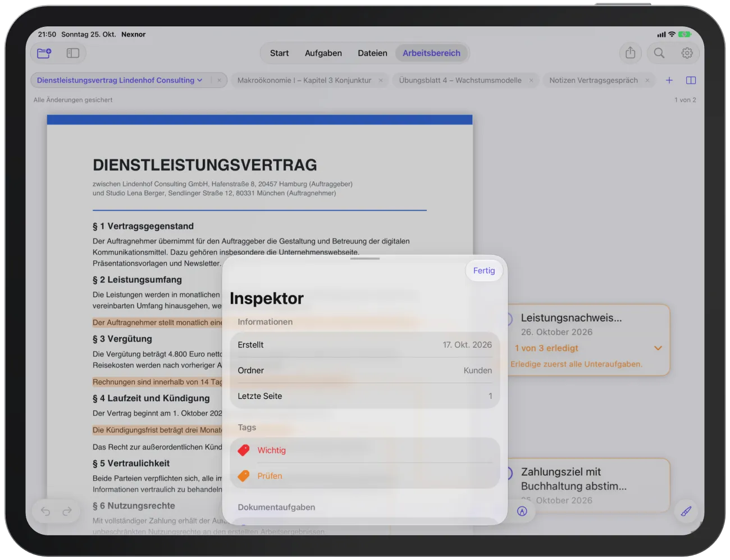This screenshot has height=560, width=730.
Task: Tap Fertig to close the Inspektor
Action: click(484, 270)
